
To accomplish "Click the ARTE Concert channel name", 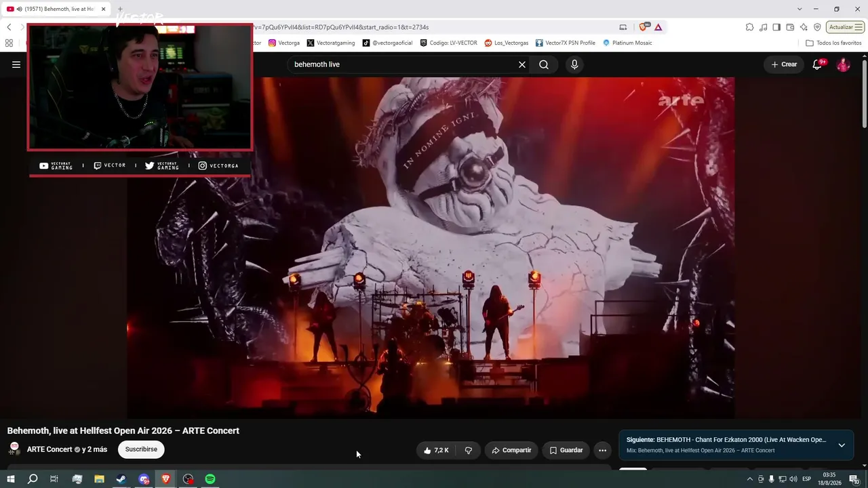I will [x=49, y=449].
